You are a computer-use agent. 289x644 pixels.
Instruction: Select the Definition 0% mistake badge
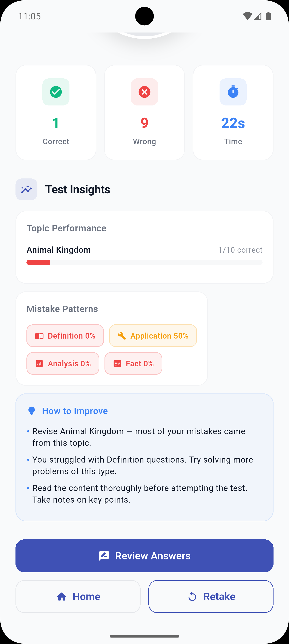click(x=65, y=336)
